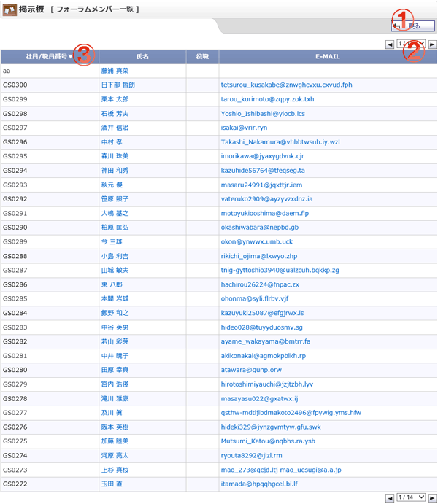Image resolution: width=438 pixels, height=504 pixels.
Task: Sort by 社員/職員番号 column header
Action: click(x=48, y=56)
